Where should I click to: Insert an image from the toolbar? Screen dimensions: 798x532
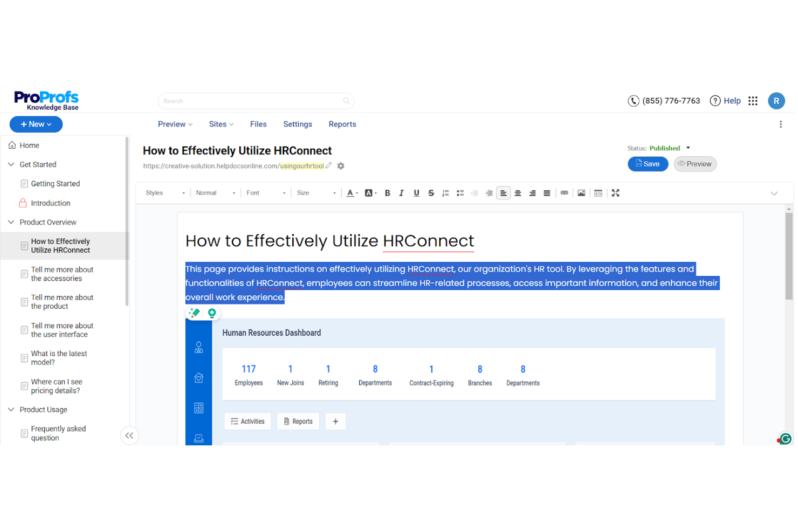pyautogui.click(x=581, y=192)
